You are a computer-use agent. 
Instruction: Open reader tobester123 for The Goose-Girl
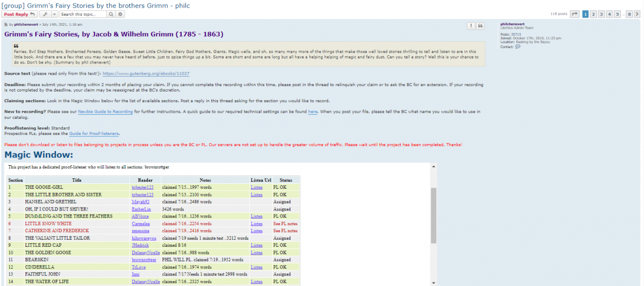point(143,187)
